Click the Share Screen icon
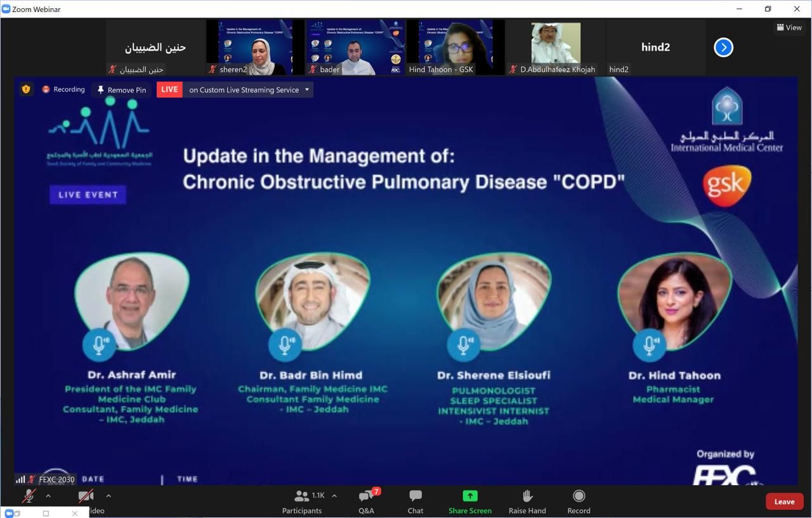The image size is (812, 518). point(469,496)
